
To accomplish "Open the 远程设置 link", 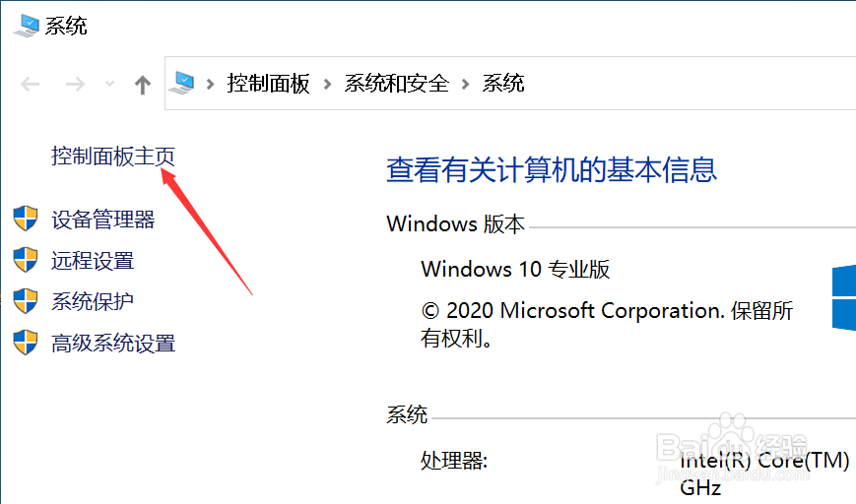I will point(93,261).
